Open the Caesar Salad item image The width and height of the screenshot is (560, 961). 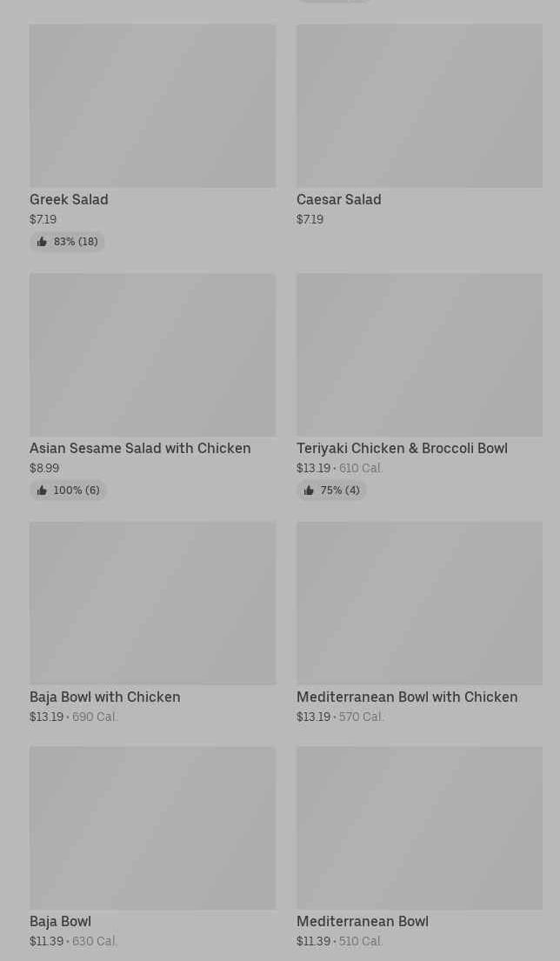[419, 105]
